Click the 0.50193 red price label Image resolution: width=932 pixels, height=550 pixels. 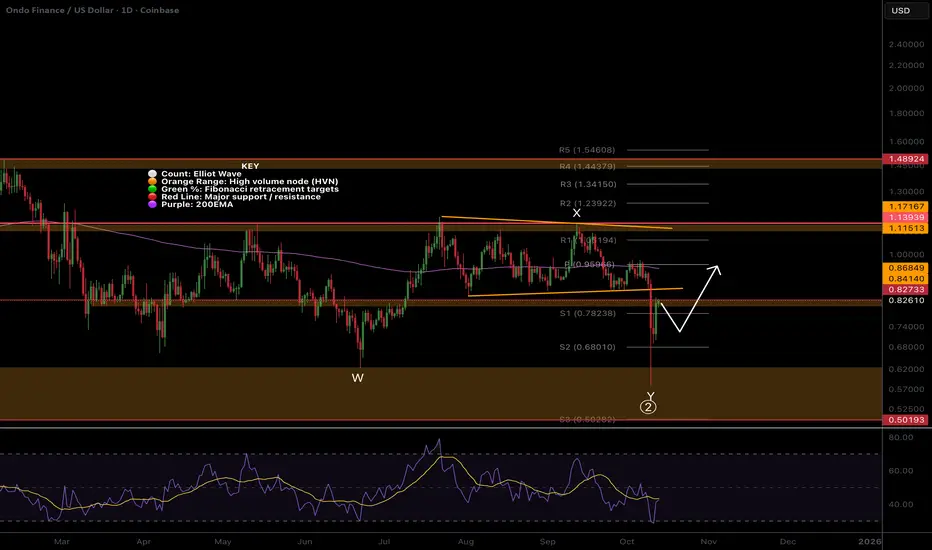(x=906, y=420)
